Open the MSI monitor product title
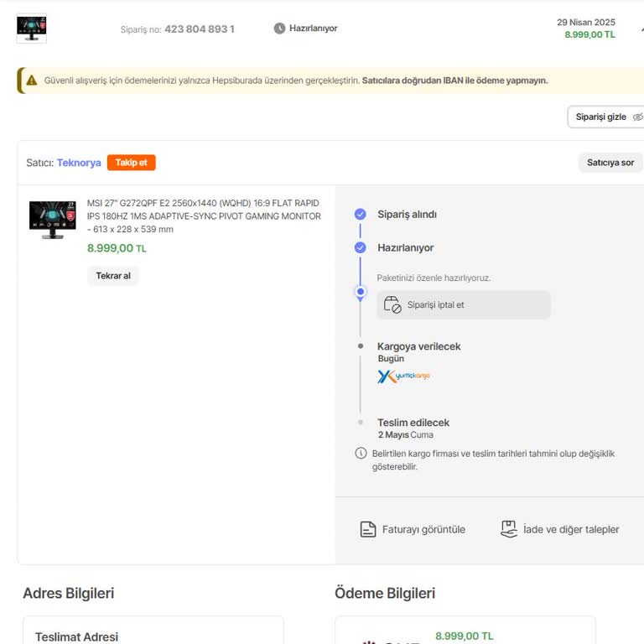644x644 pixels. pos(204,216)
